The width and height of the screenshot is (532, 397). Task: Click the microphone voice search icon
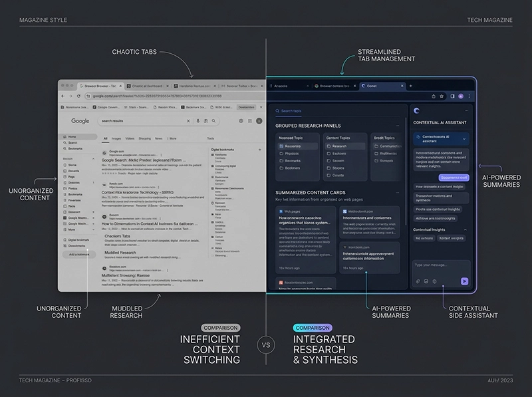[198, 121]
